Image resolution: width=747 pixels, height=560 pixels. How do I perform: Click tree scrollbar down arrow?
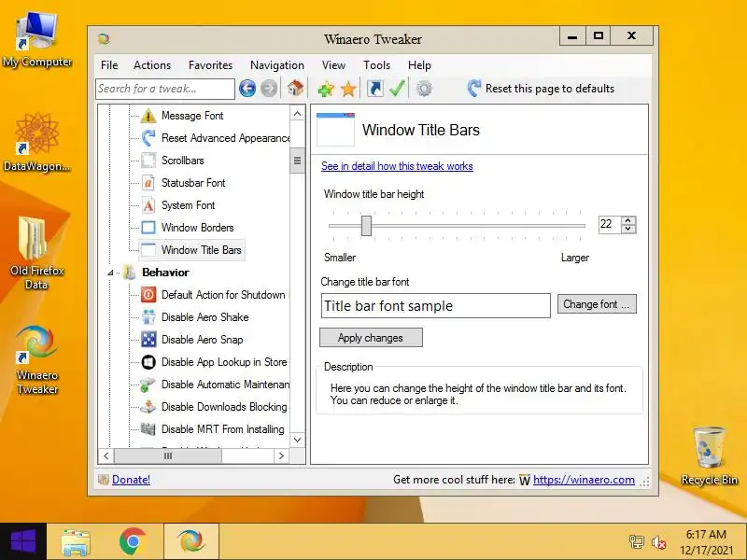(297, 440)
